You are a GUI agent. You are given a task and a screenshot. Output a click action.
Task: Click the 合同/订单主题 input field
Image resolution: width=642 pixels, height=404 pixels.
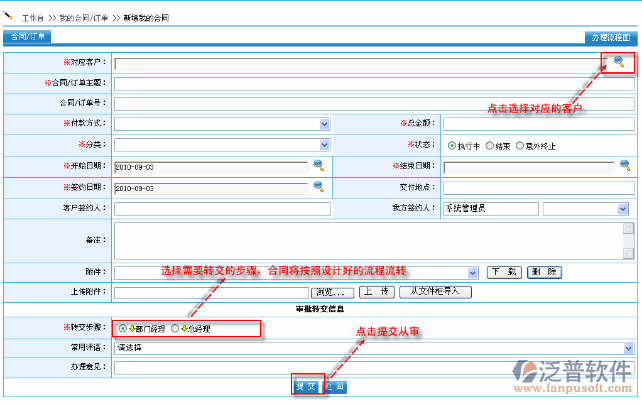(x=374, y=83)
